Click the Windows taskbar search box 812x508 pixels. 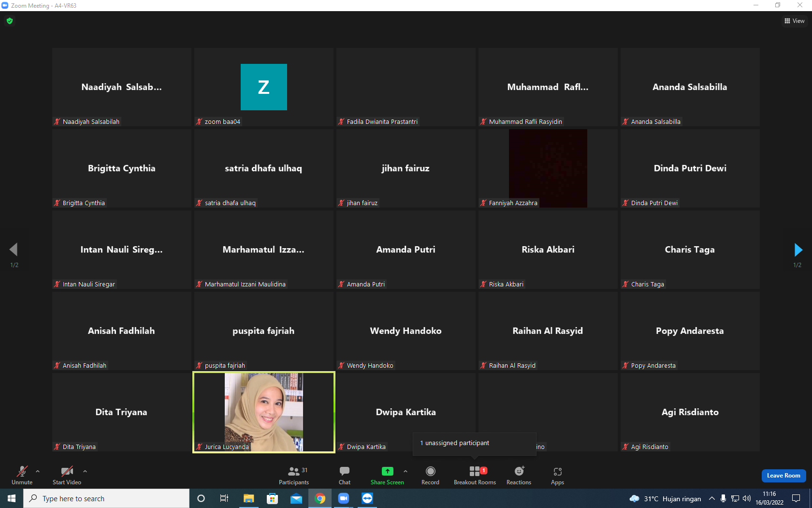[x=106, y=498]
